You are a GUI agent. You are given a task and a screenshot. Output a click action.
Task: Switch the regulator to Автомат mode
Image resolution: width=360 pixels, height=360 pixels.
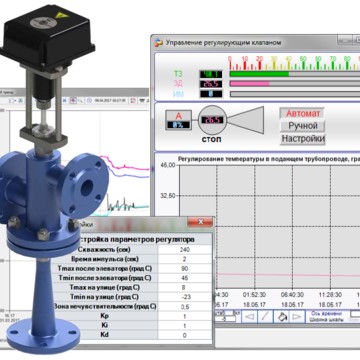[x=303, y=113]
